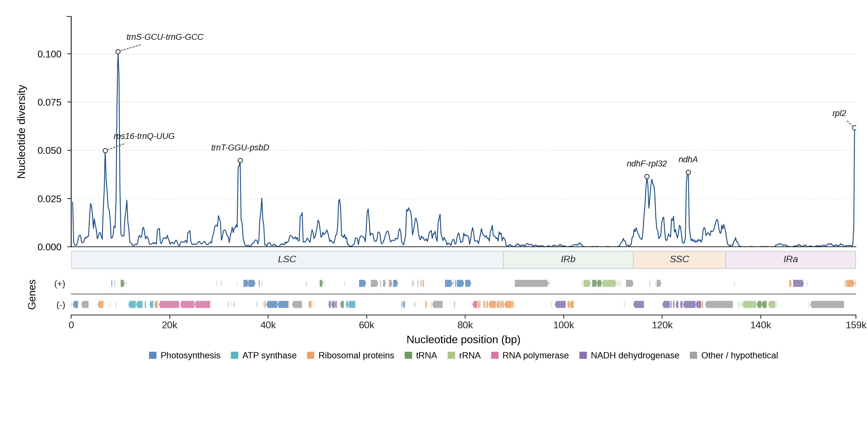
Task: Click the rpl2 annotation label
Action: tap(839, 113)
